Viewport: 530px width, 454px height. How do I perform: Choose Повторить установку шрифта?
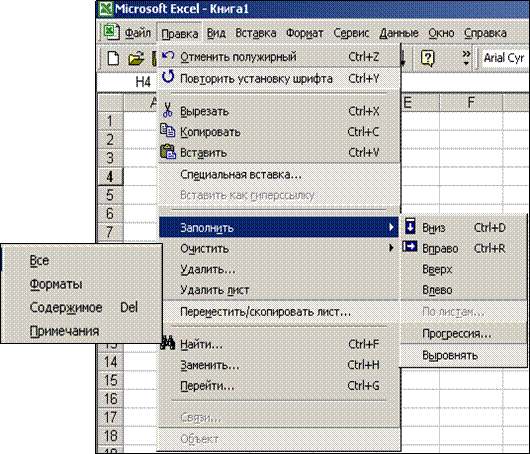(x=279, y=78)
